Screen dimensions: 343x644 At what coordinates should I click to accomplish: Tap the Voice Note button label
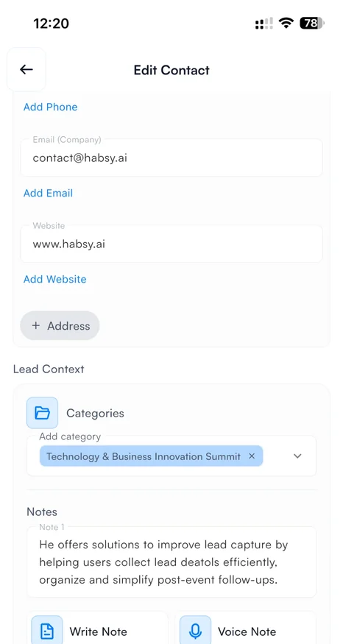pyautogui.click(x=247, y=631)
